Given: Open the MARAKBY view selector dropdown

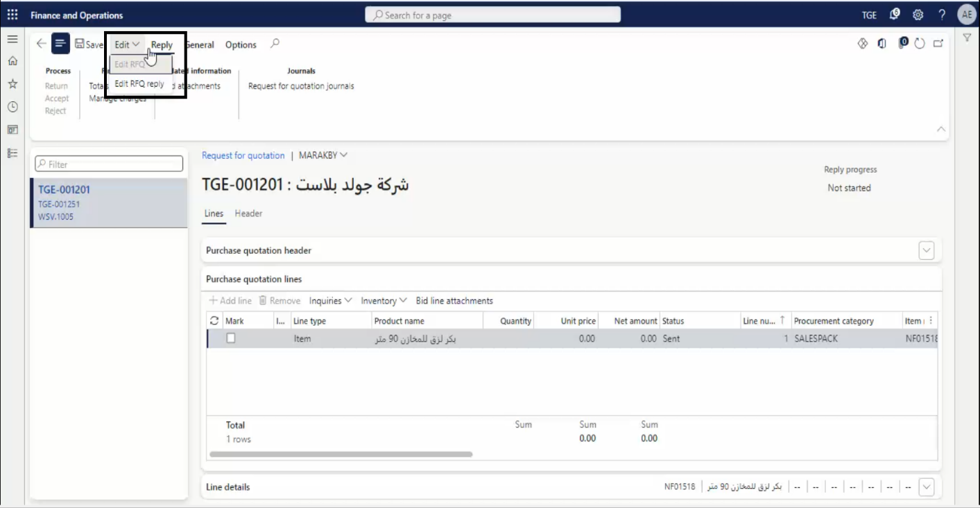Looking at the screenshot, I should coord(323,155).
